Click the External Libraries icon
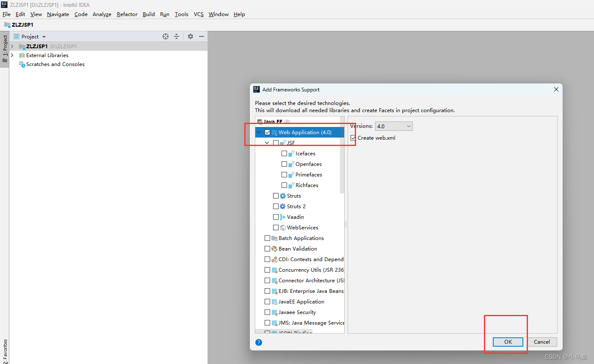The width and height of the screenshot is (594, 364). pyautogui.click(x=22, y=55)
